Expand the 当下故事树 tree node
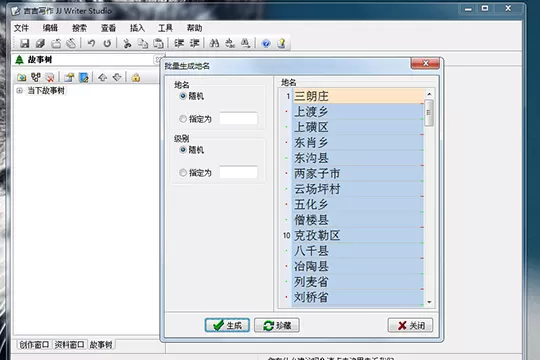Image resolution: width=540 pixels, height=360 pixels. tap(20, 91)
